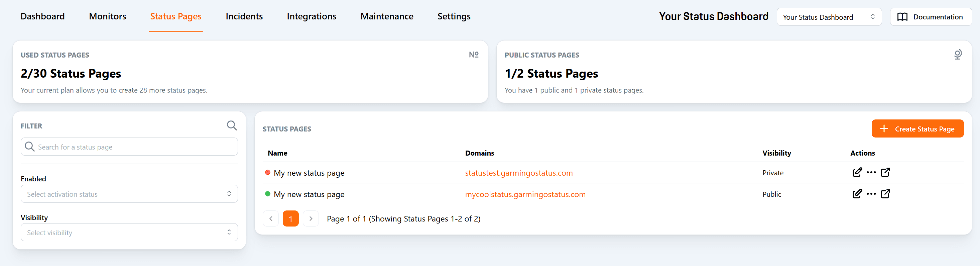Click the Your Status Dashboard title text
Viewport: 980px width, 266px height.
714,16
